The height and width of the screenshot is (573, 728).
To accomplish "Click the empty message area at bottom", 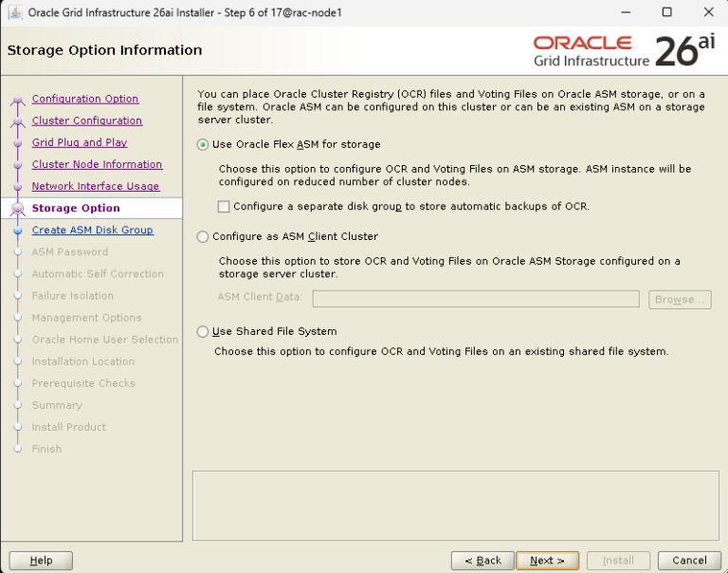I will (455, 506).
